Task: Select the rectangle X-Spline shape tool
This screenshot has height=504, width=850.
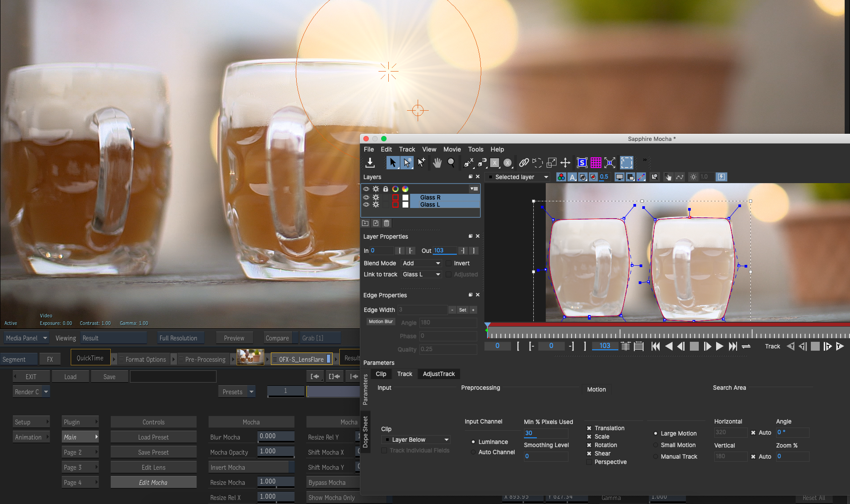Action: (495, 163)
